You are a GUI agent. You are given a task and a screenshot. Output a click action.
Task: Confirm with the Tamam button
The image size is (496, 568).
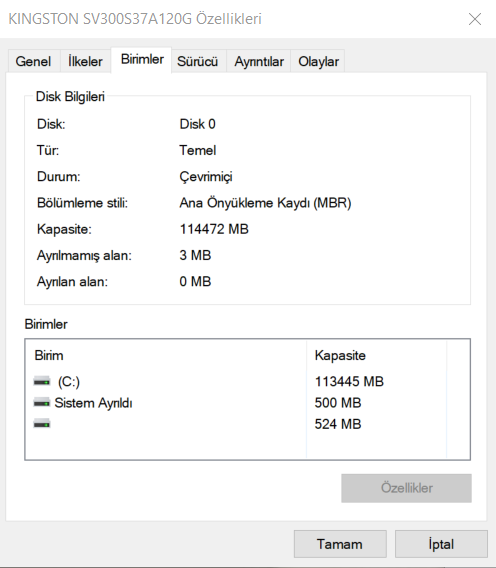(340, 544)
